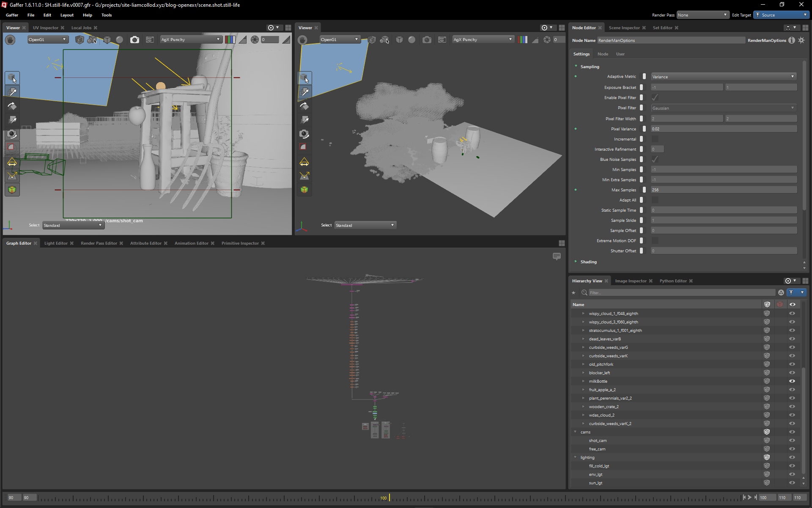Image resolution: width=812 pixels, height=508 pixels.
Task: Click the Settings tab in the Node Editor
Action: pyautogui.click(x=581, y=54)
